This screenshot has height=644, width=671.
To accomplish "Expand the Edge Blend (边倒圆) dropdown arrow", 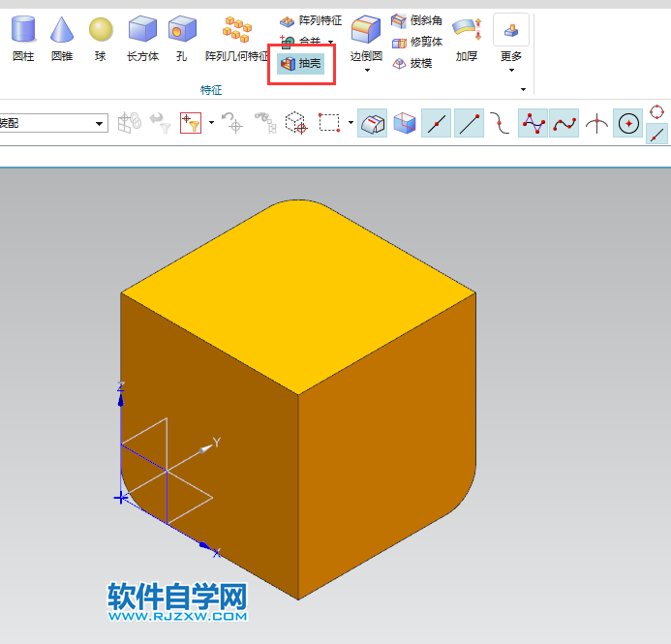I will [366, 70].
